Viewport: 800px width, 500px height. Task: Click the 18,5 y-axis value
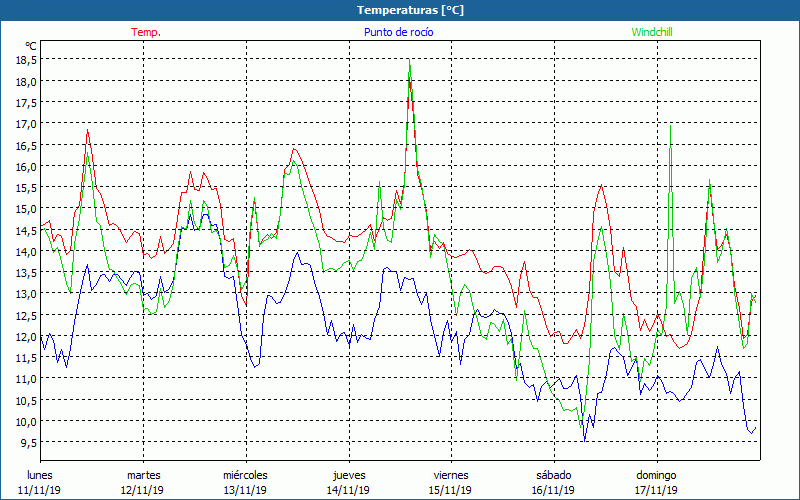(27, 60)
